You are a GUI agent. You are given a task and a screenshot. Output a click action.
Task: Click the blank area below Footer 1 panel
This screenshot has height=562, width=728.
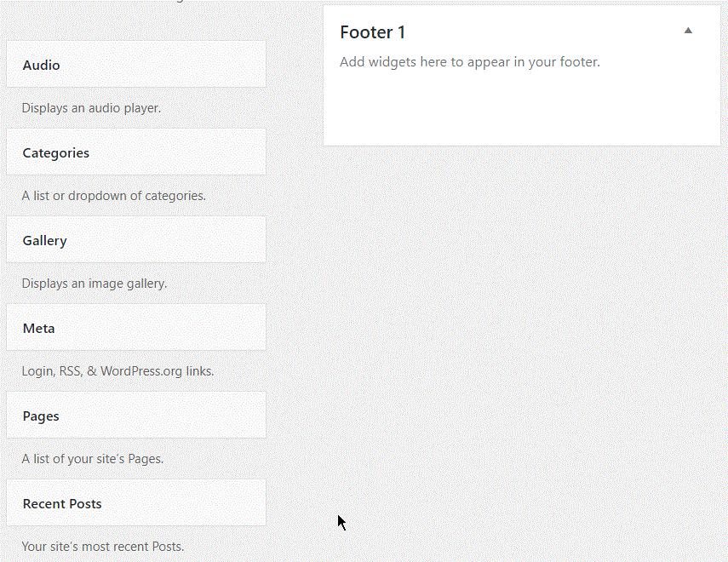(521, 325)
